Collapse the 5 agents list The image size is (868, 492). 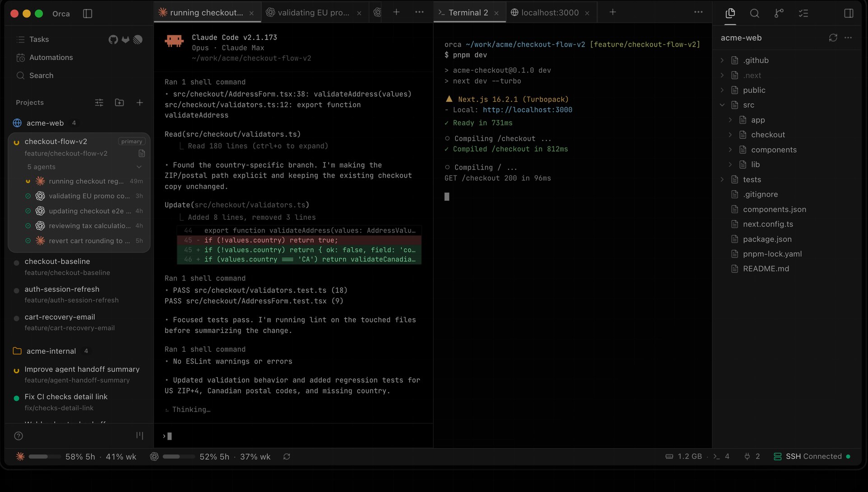pos(139,167)
